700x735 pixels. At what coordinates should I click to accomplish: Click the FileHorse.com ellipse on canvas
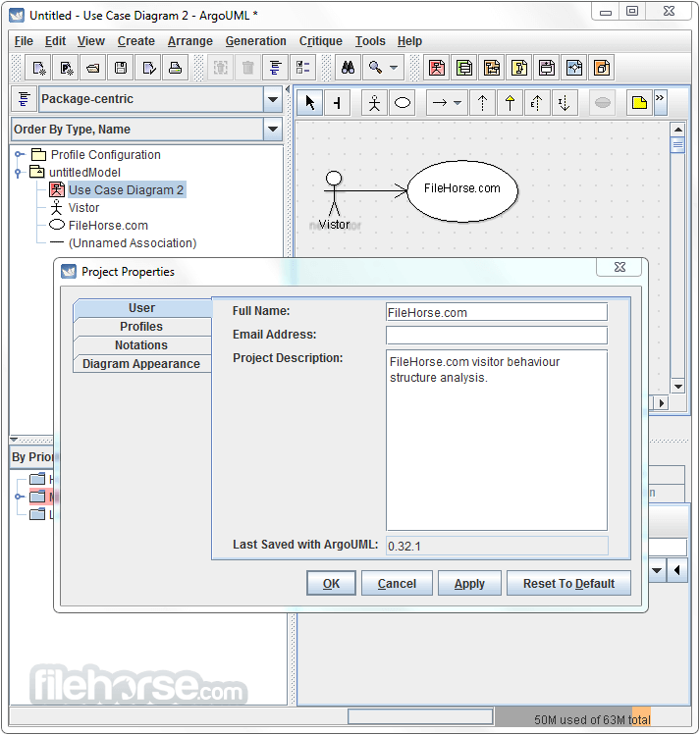(462, 190)
